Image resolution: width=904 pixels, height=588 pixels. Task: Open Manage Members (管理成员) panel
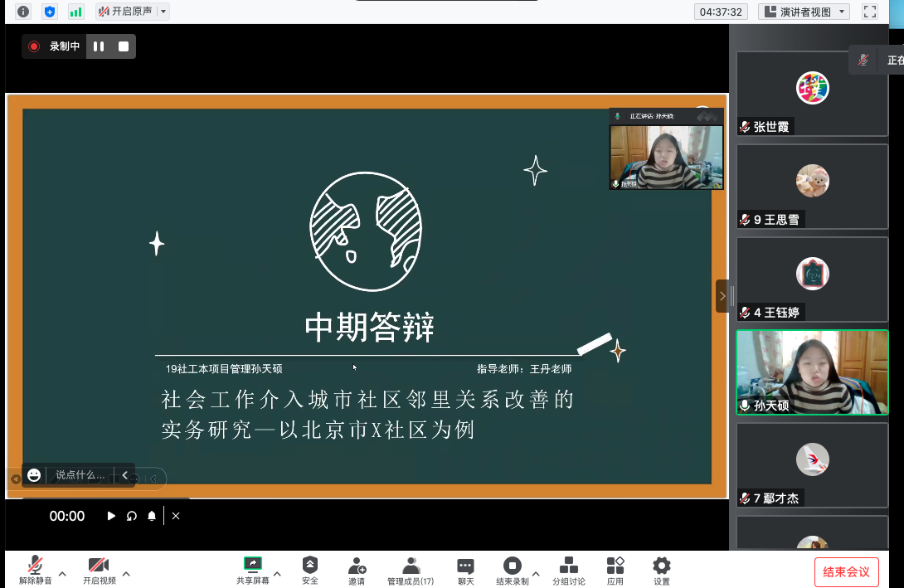[411, 568]
